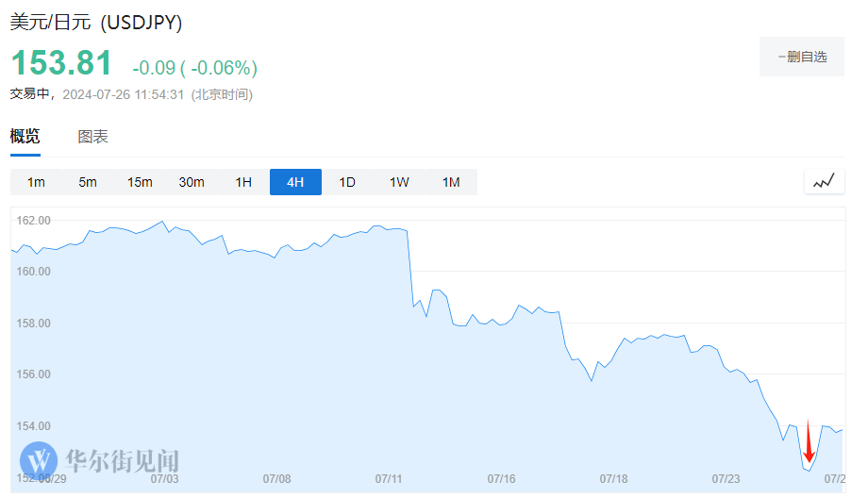
Task: Click the 153.81 current price
Action: (61, 64)
